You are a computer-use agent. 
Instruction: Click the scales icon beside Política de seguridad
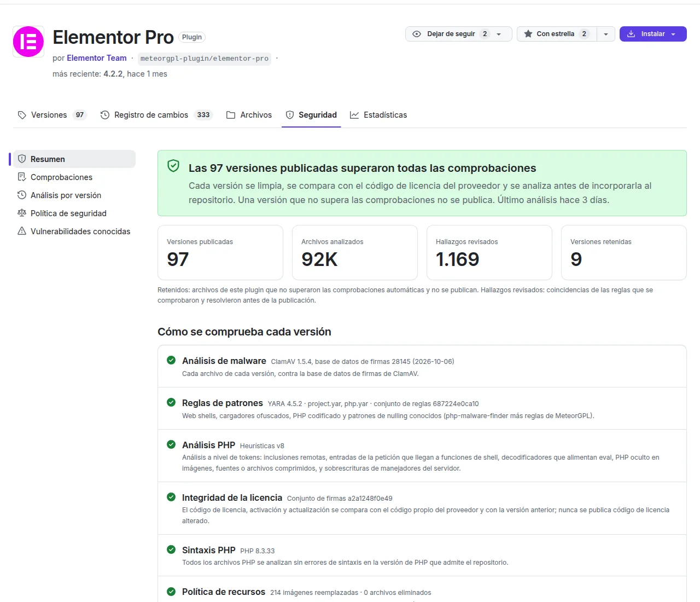(x=22, y=213)
